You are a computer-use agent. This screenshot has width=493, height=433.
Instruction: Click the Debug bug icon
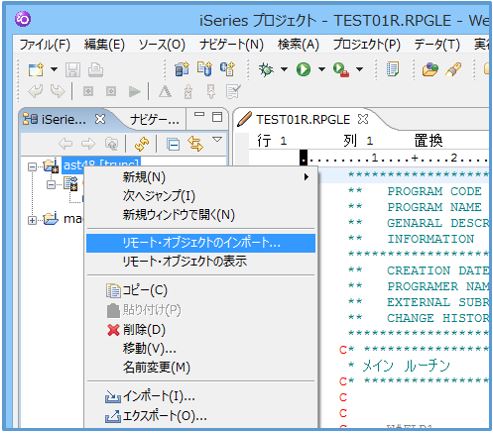tap(266, 69)
